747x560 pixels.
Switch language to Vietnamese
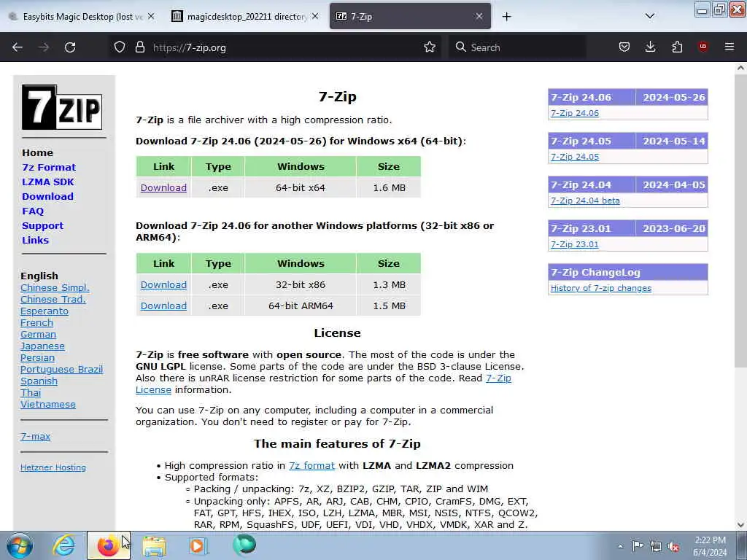tap(47, 404)
